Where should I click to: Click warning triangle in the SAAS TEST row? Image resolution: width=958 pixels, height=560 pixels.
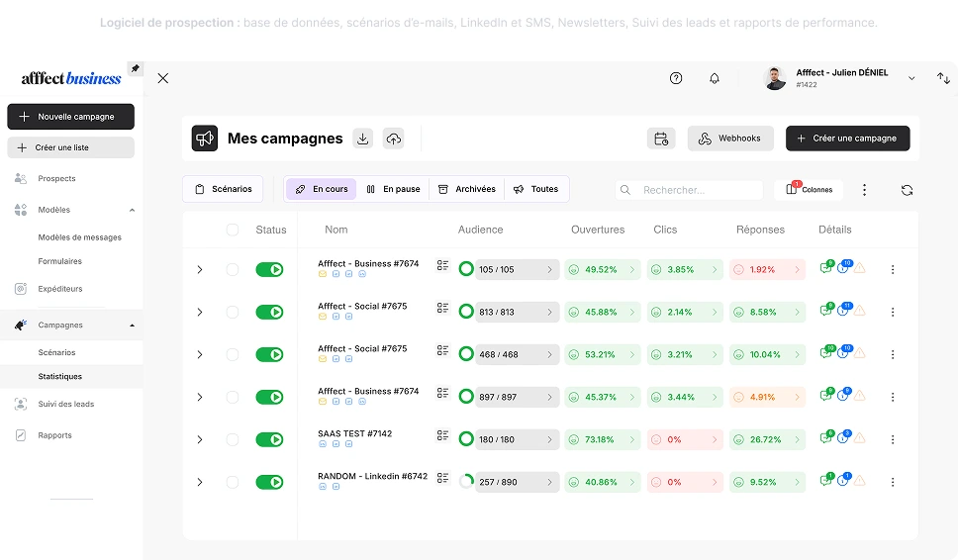tap(860, 438)
